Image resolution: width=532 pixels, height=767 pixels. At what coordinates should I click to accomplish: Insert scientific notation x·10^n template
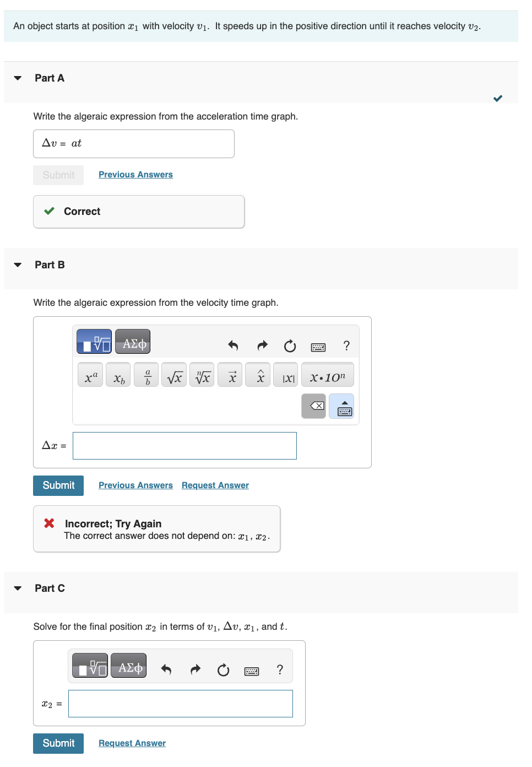[x=327, y=375]
